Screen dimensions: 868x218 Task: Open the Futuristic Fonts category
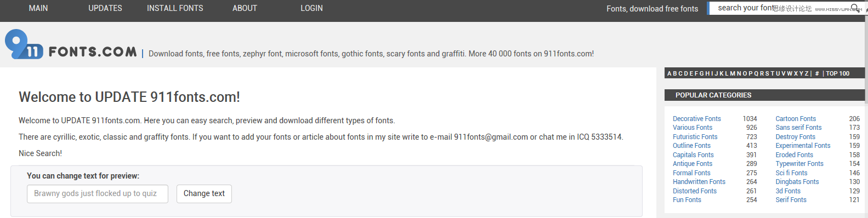(695, 137)
